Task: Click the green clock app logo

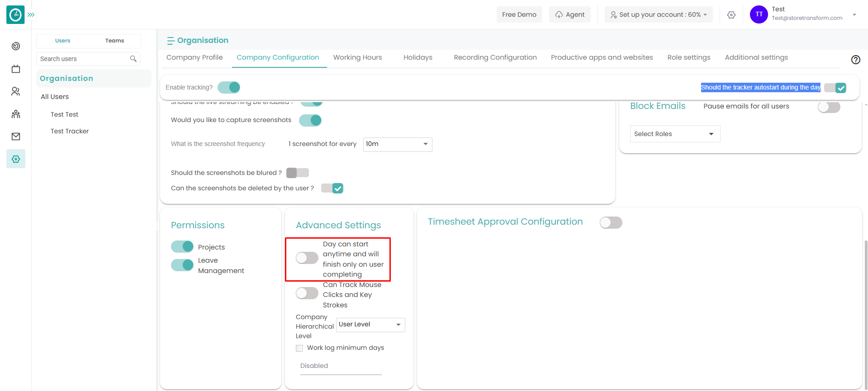Action: (15, 14)
